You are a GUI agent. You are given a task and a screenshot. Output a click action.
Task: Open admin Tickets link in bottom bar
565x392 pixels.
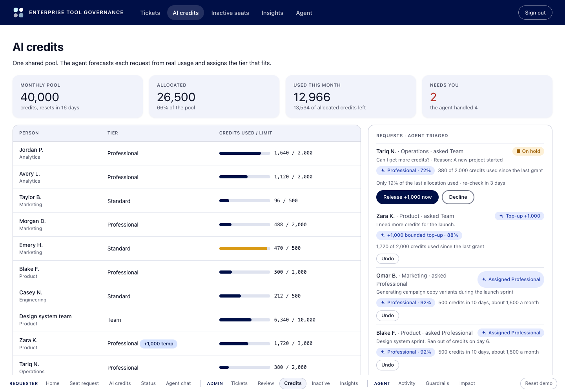point(239,383)
